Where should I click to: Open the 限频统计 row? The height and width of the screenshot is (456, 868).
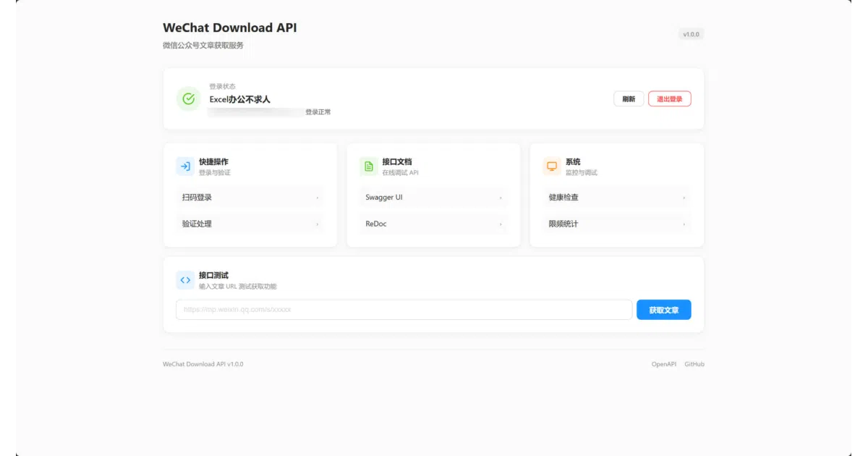[x=617, y=224]
